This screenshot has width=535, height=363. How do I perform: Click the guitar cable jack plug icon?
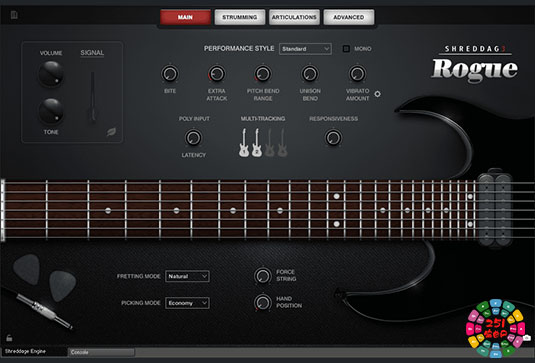tap(44, 311)
